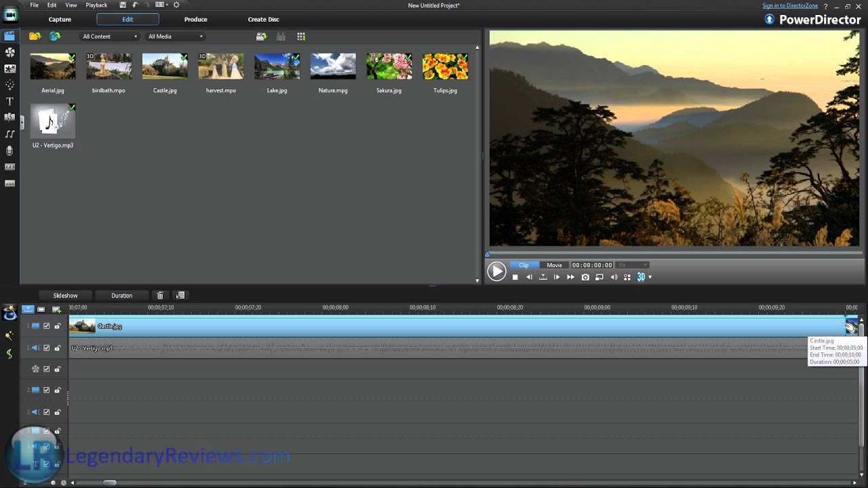Open the File menu
Screen dimensions: 868x488
click(x=34, y=5)
